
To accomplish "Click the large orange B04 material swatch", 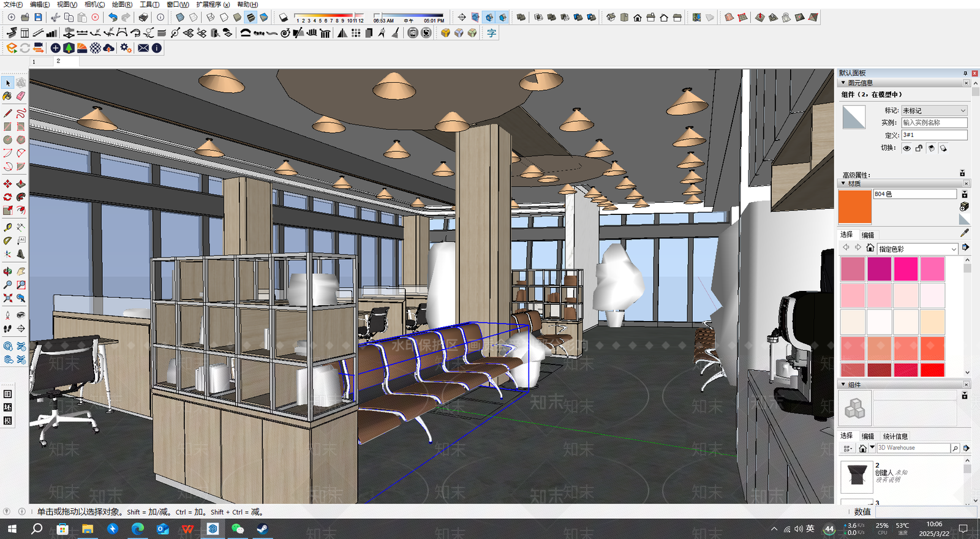I will click(x=854, y=206).
